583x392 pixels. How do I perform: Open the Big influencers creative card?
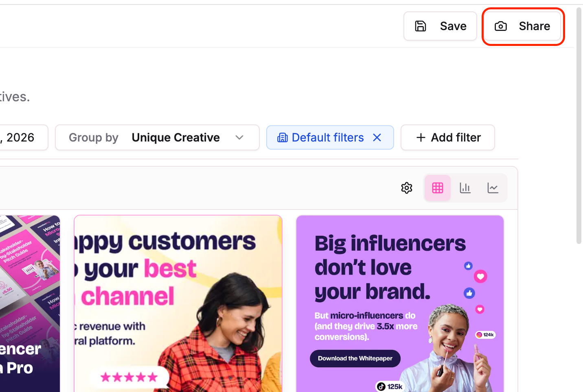(x=400, y=303)
